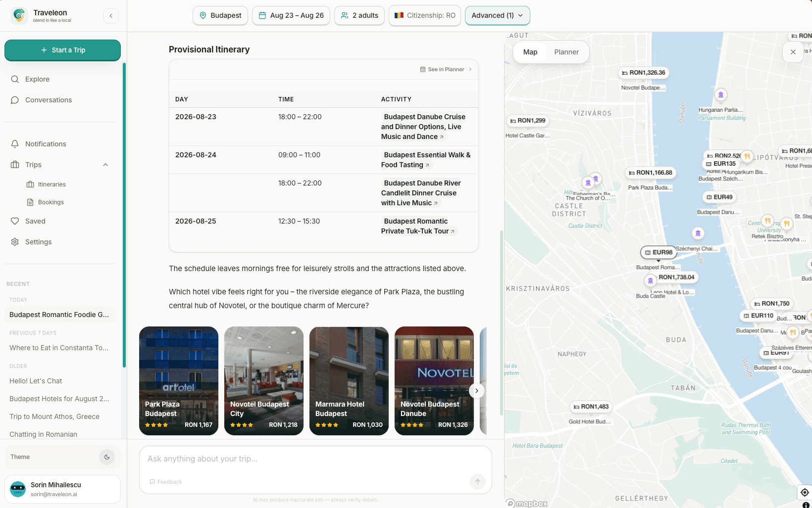Click See in Planner link

coord(446,69)
